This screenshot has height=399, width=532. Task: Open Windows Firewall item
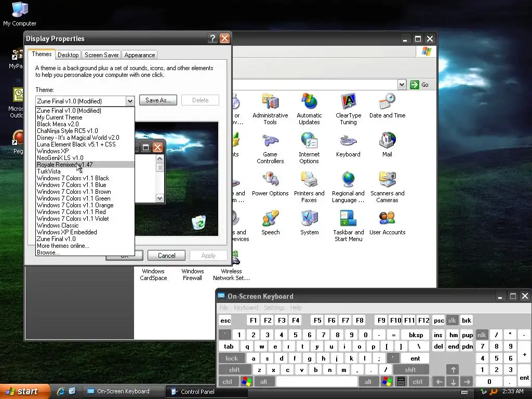(192, 274)
